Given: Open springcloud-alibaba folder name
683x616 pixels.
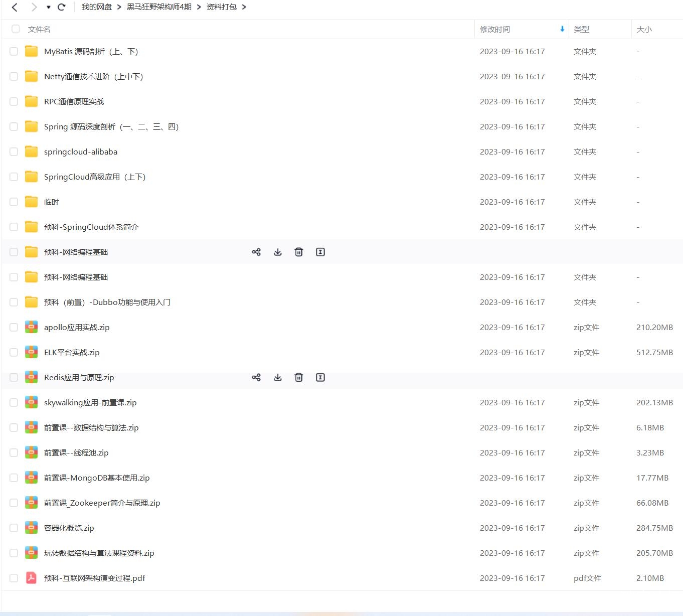Looking at the screenshot, I should (x=81, y=152).
